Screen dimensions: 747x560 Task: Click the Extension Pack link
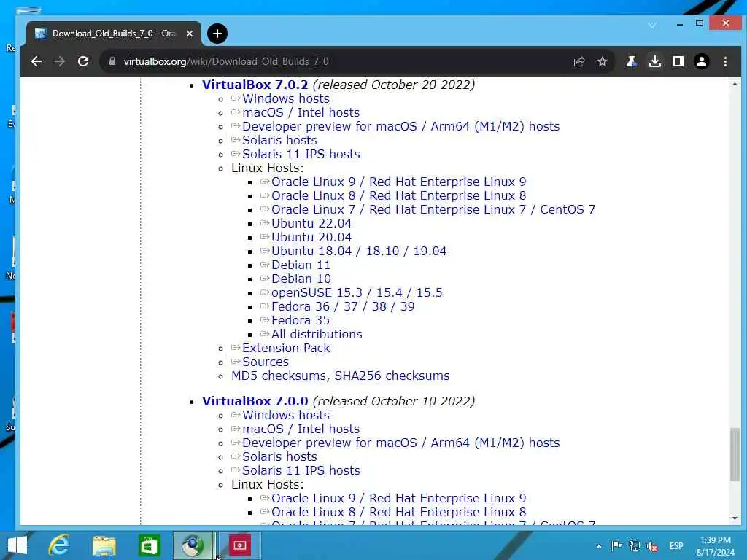(286, 348)
